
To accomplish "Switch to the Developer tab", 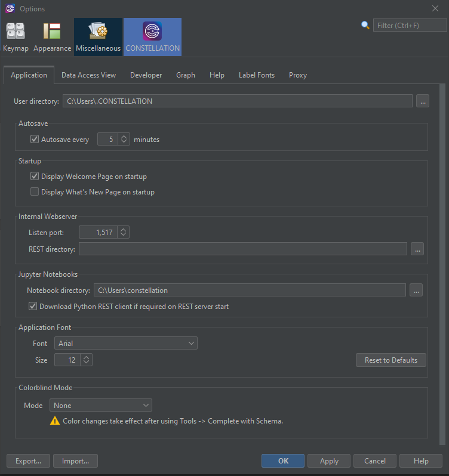I will [x=146, y=75].
